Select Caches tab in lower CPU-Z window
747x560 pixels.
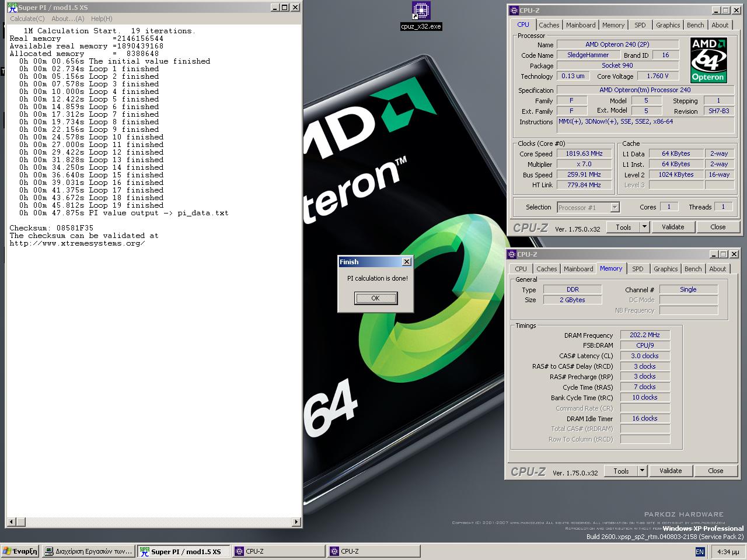point(546,269)
